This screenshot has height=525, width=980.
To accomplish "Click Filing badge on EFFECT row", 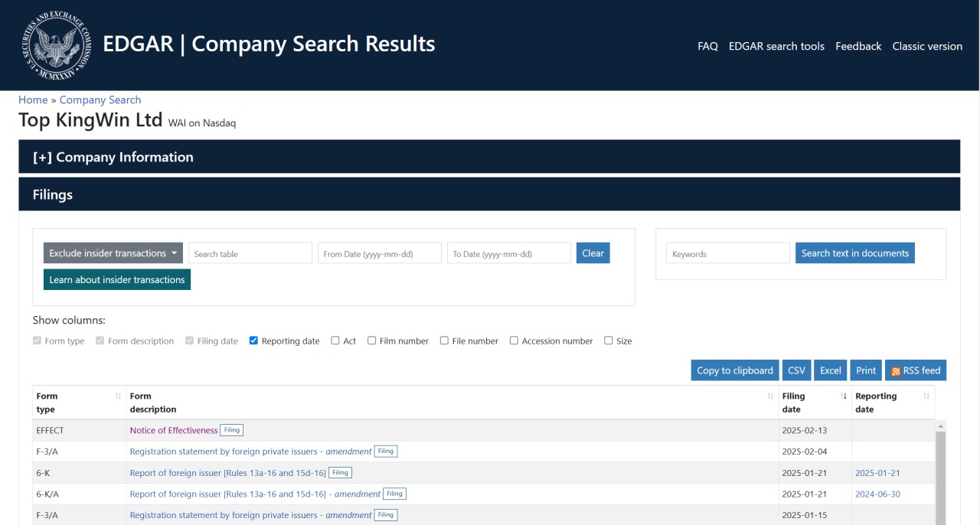I will [x=231, y=430].
